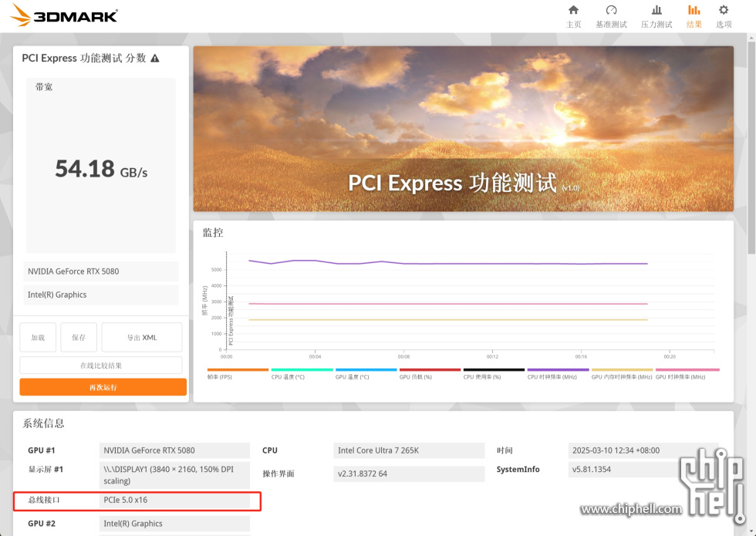756x536 pixels.
Task: Click Intel(R) Graphics under the score
Action: click(x=101, y=295)
